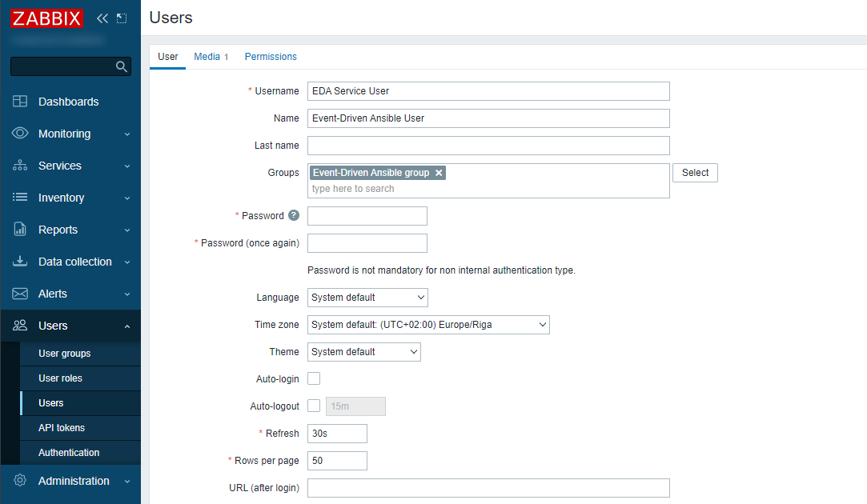Viewport: 867px width, 504px height.
Task: Open API tokens in the sidebar
Action: click(62, 428)
